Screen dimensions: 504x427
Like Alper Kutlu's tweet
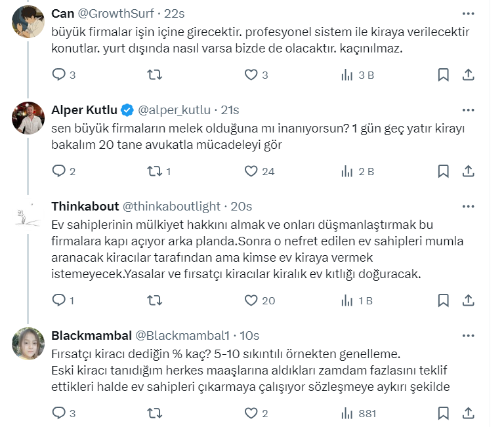(251, 171)
